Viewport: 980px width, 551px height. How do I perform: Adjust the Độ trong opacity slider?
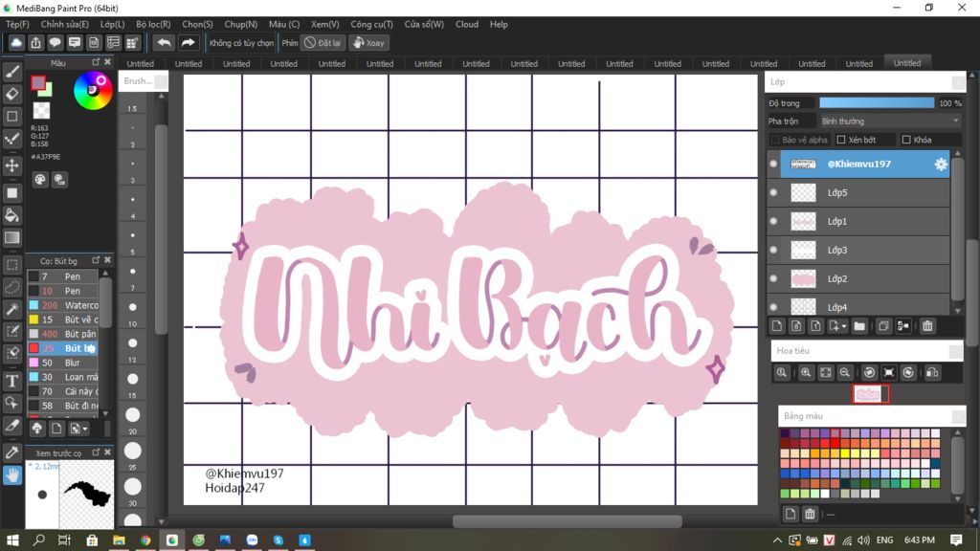pyautogui.click(x=877, y=103)
